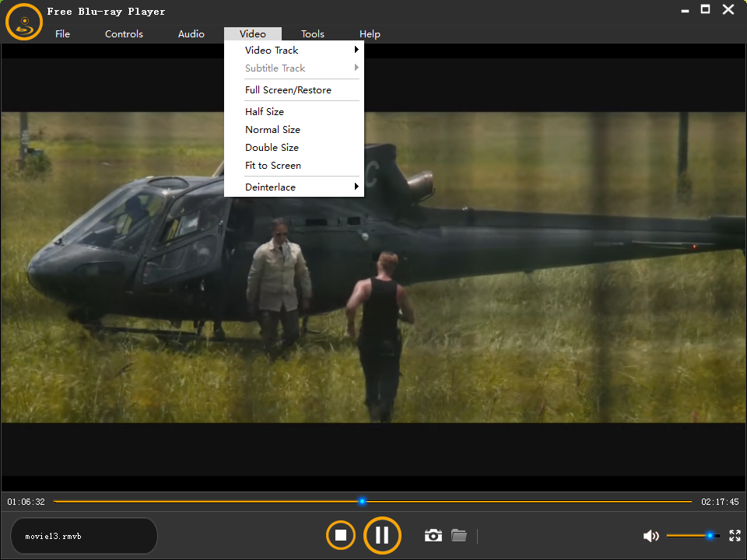Click the elapsed time 01:06:32
The image size is (747, 560).
(26, 502)
